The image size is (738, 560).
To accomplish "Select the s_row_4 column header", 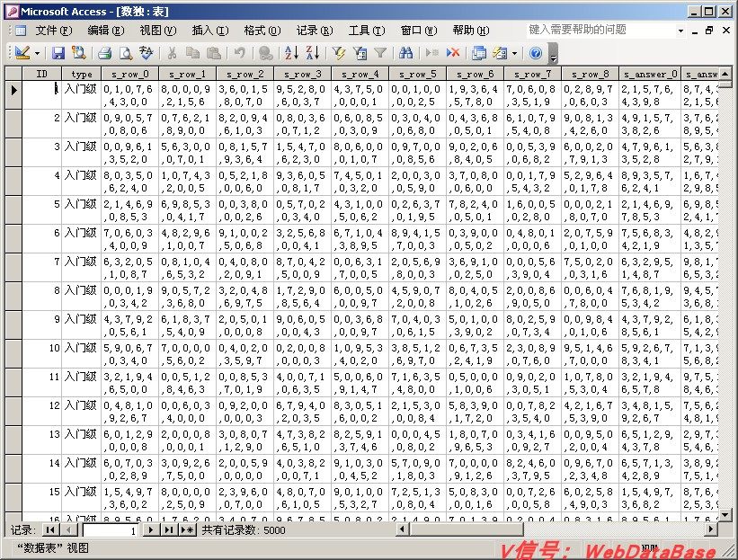I will [x=360, y=74].
